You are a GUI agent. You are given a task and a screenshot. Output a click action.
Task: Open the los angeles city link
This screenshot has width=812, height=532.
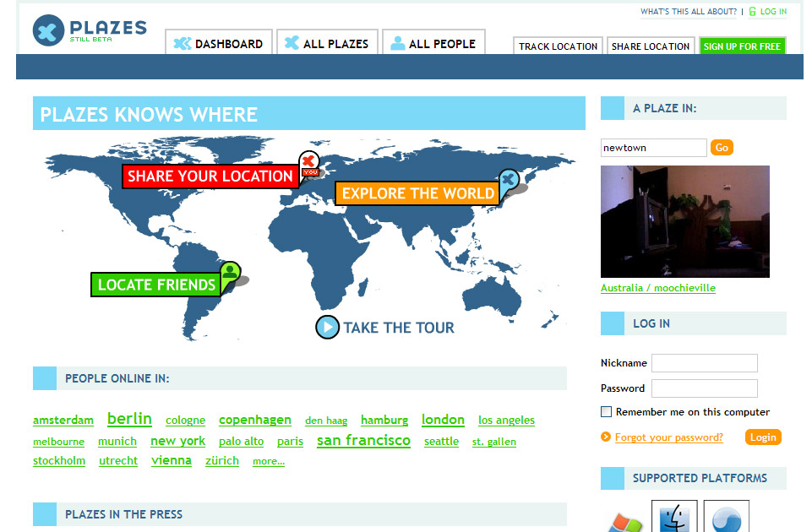pos(506,420)
